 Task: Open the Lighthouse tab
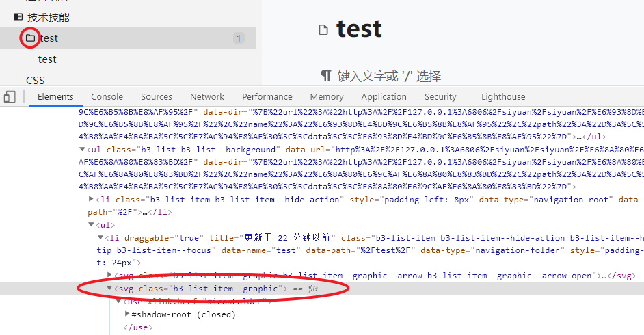503,96
